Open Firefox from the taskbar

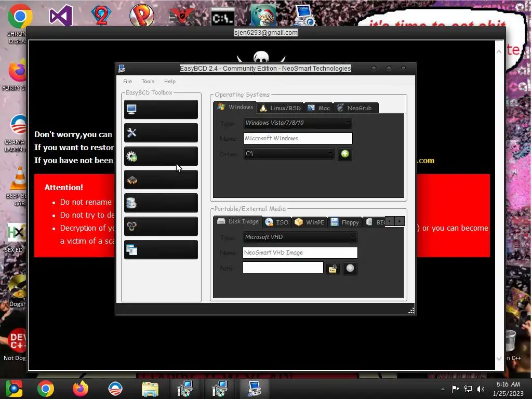point(81,389)
